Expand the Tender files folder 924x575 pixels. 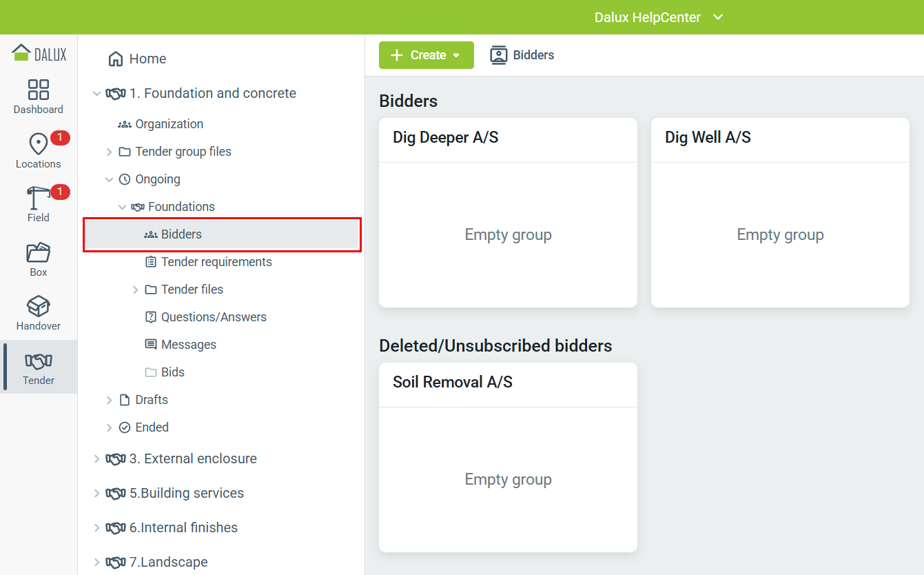pyautogui.click(x=135, y=290)
